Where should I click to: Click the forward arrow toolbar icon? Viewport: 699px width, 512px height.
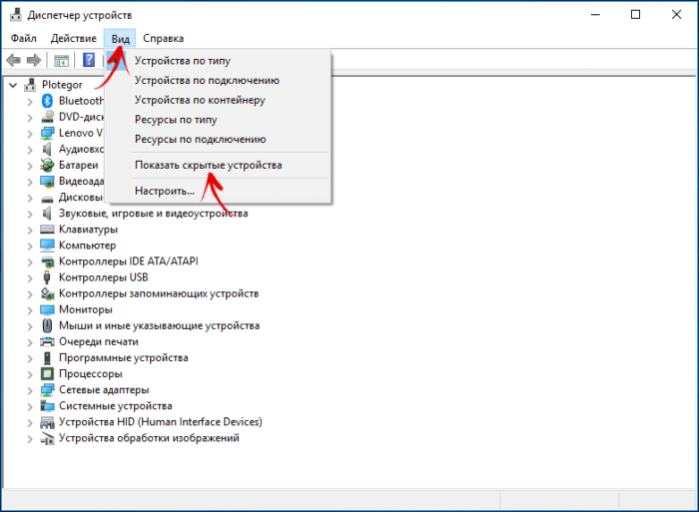click(34, 60)
